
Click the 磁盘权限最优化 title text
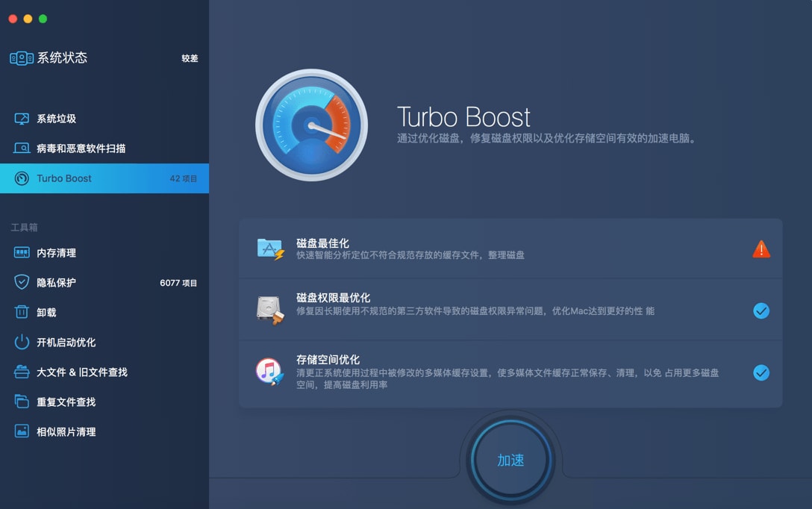coord(333,298)
